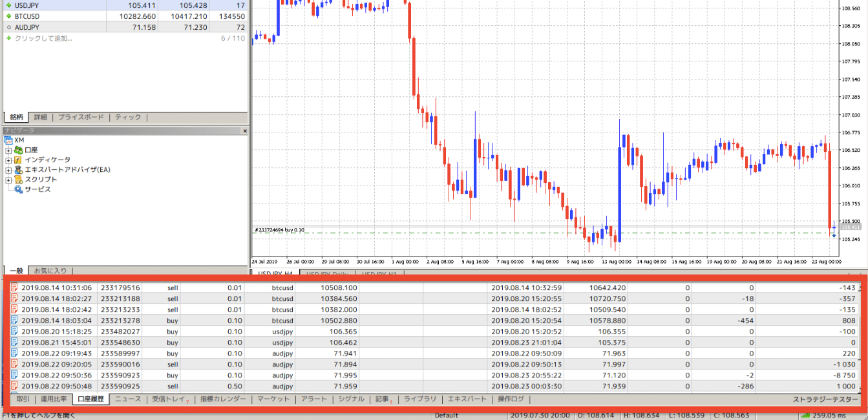Click the order line label #233724694 buy 0.10

click(280, 229)
